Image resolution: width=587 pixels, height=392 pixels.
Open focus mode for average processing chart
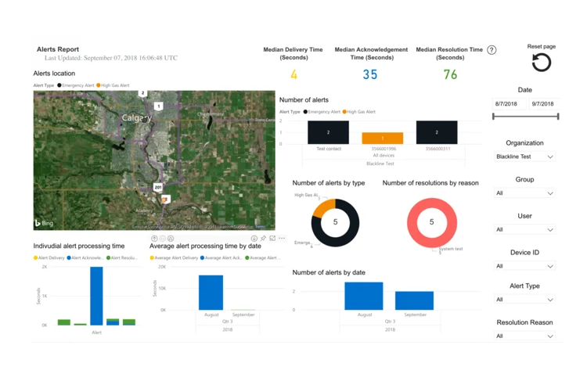coord(272,239)
